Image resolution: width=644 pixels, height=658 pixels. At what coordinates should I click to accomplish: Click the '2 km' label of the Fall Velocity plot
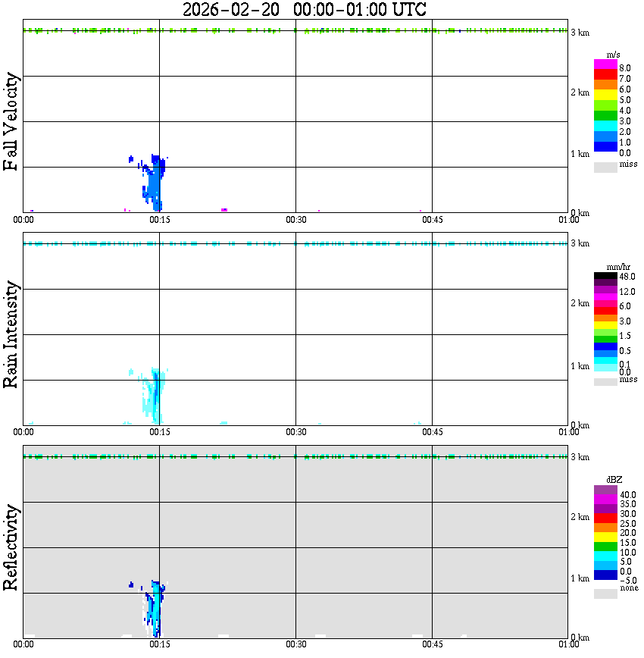pos(580,92)
